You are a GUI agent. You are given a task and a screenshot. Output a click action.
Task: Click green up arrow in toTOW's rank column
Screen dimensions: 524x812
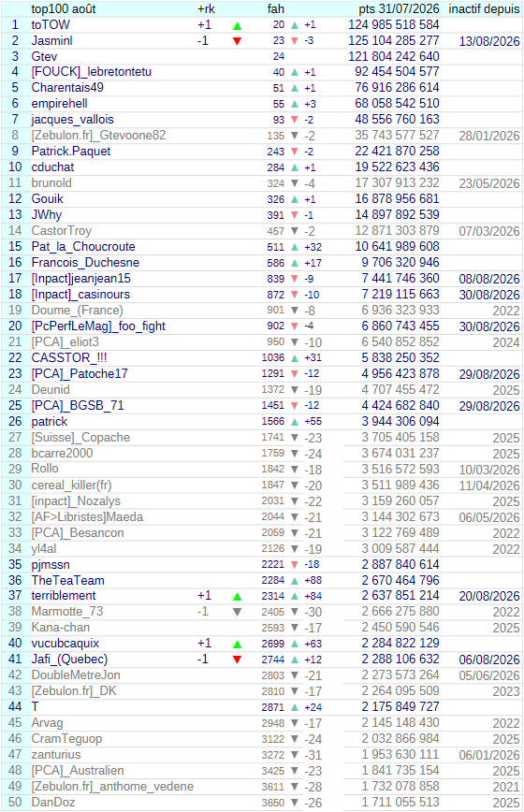coord(237,25)
